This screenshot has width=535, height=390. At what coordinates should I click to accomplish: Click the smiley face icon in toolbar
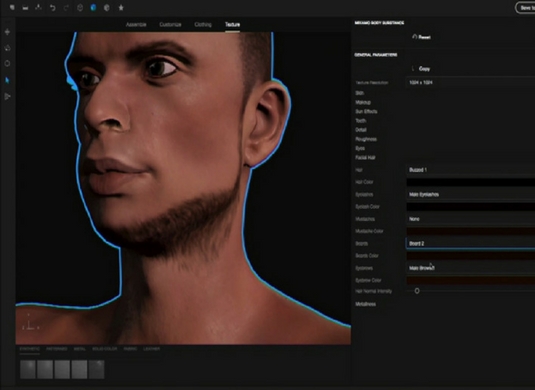(x=80, y=8)
